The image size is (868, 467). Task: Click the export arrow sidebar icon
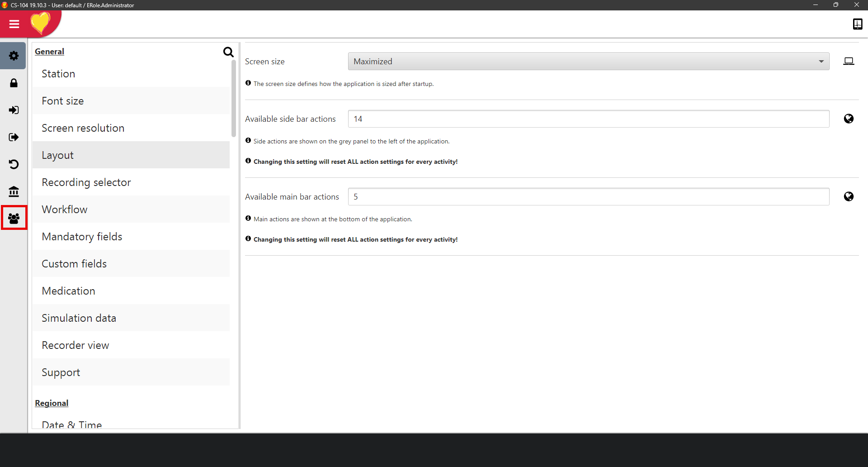point(14,137)
